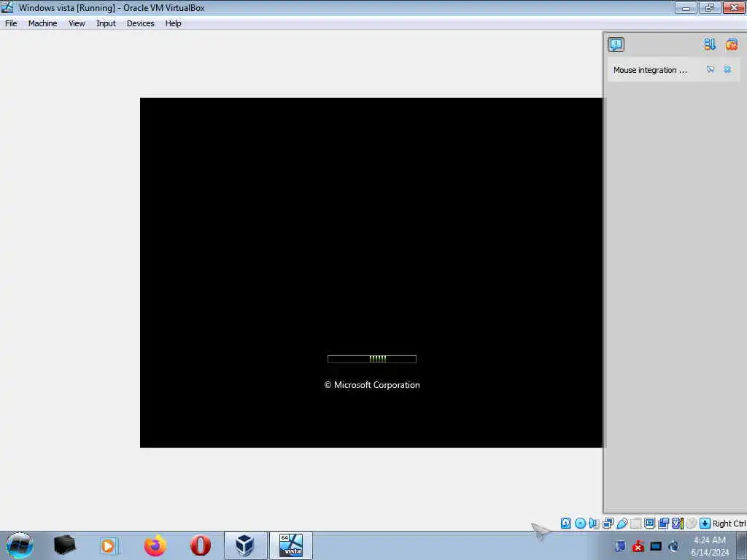This screenshot has height=560, width=747.
Task: Open the clock showing 4:24 AM
Action: pos(710,546)
